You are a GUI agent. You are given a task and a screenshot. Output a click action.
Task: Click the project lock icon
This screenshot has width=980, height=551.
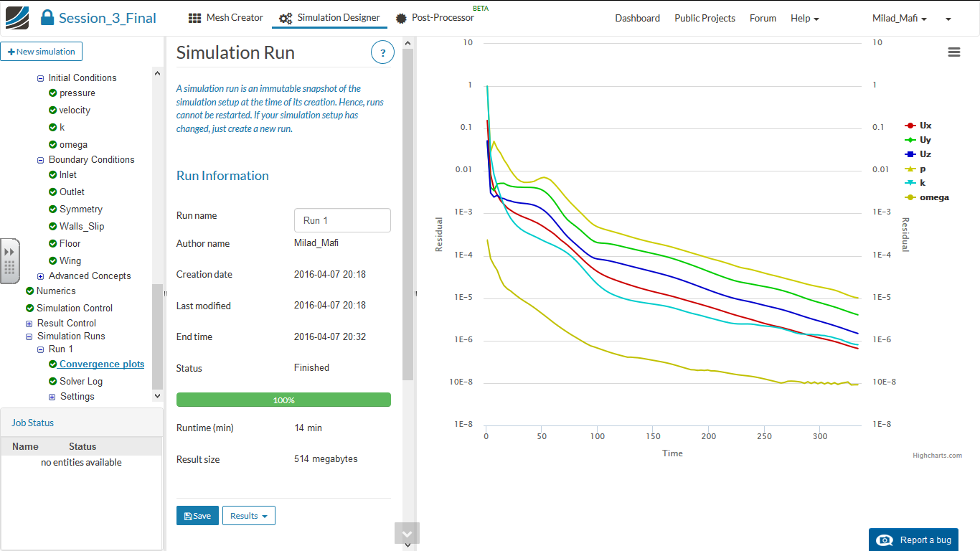(x=47, y=18)
